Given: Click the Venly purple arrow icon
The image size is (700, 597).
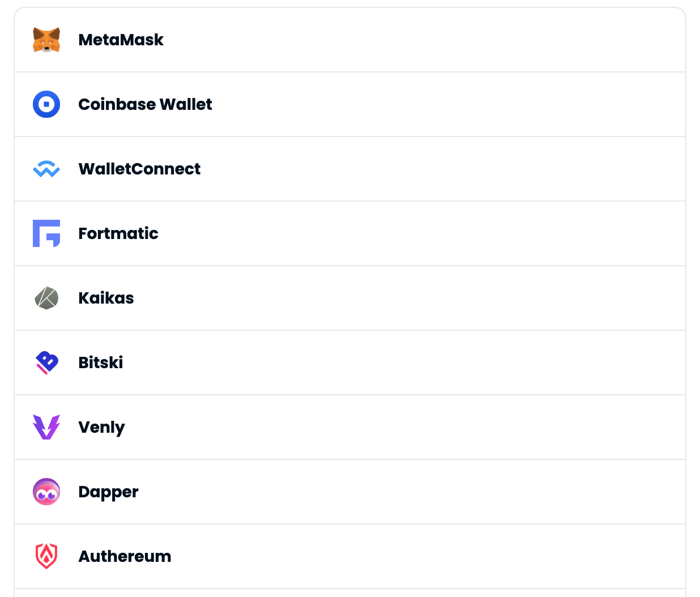Looking at the screenshot, I should pos(46,427).
